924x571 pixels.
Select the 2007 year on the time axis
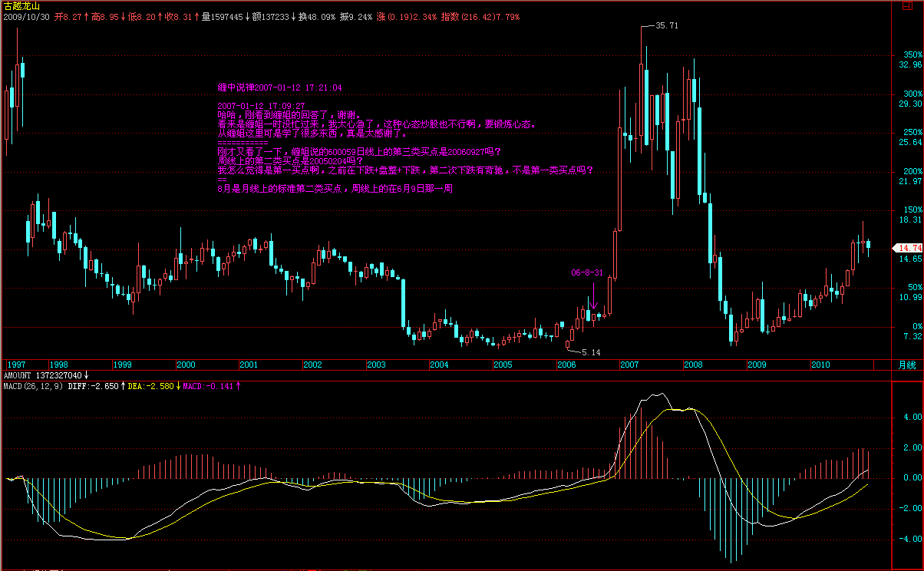[629, 365]
